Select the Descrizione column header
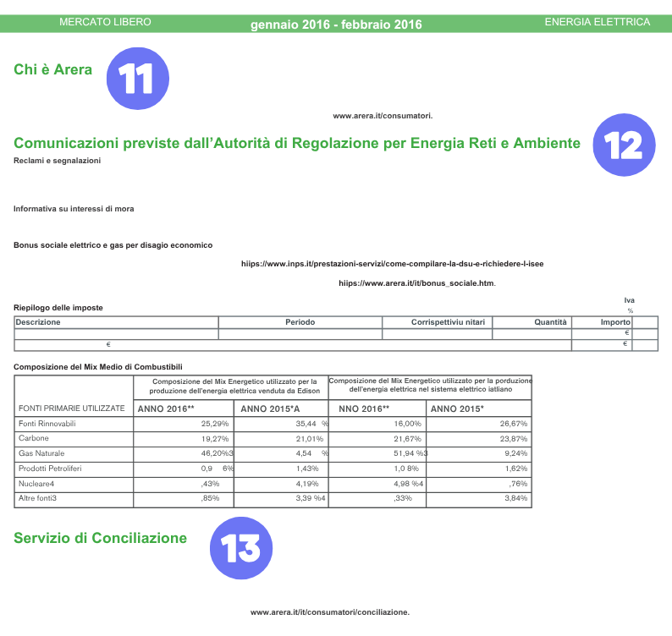The height and width of the screenshot is (636, 672). [x=38, y=322]
